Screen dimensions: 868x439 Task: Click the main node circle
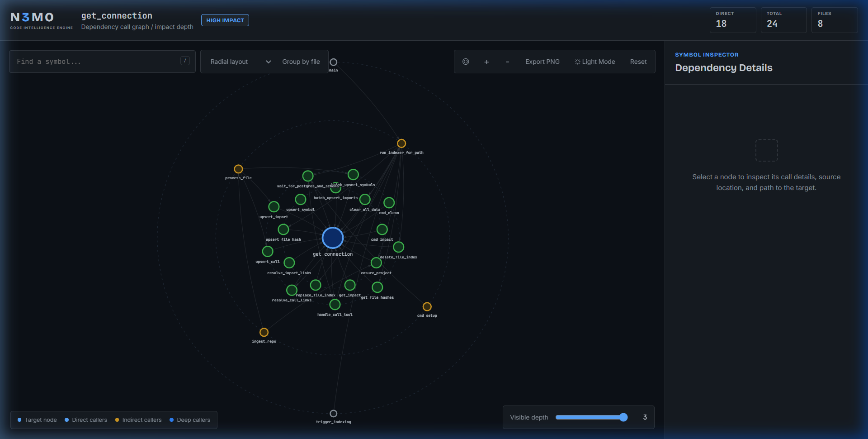(x=334, y=62)
